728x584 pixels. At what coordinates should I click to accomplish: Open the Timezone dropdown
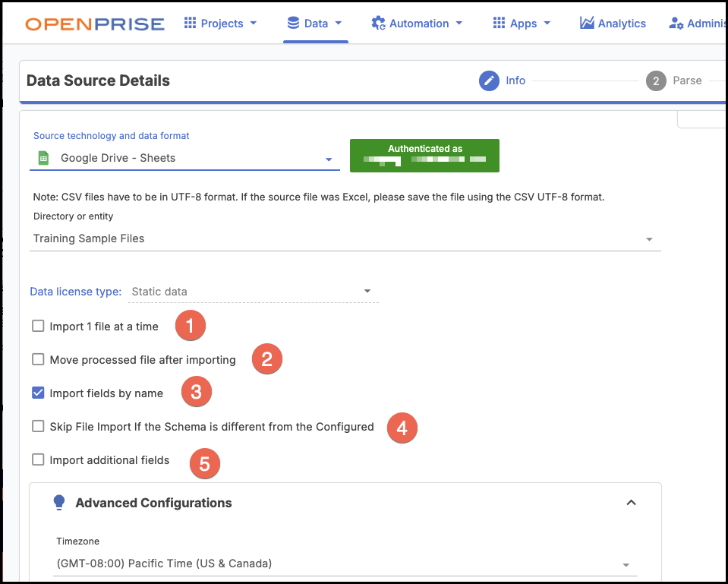click(345, 563)
